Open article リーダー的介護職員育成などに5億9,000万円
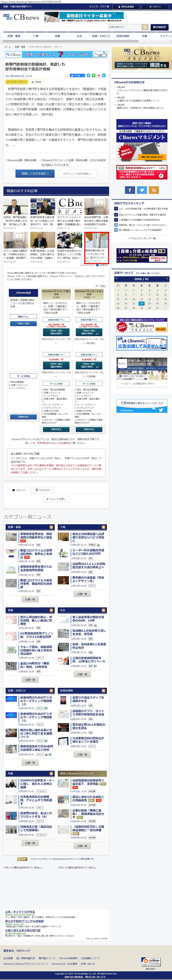Screen dimensions: 172x980 pos(88,552)
